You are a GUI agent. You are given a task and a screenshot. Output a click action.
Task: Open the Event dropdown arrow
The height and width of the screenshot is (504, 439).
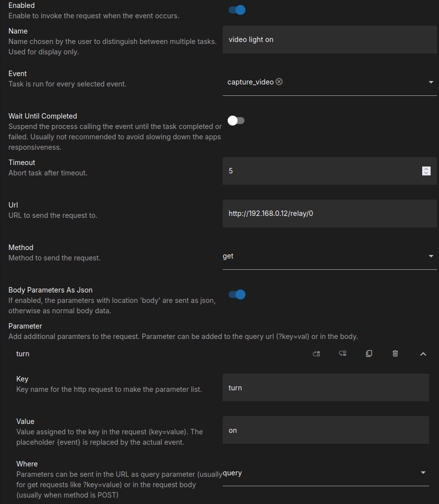pyautogui.click(x=431, y=82)
